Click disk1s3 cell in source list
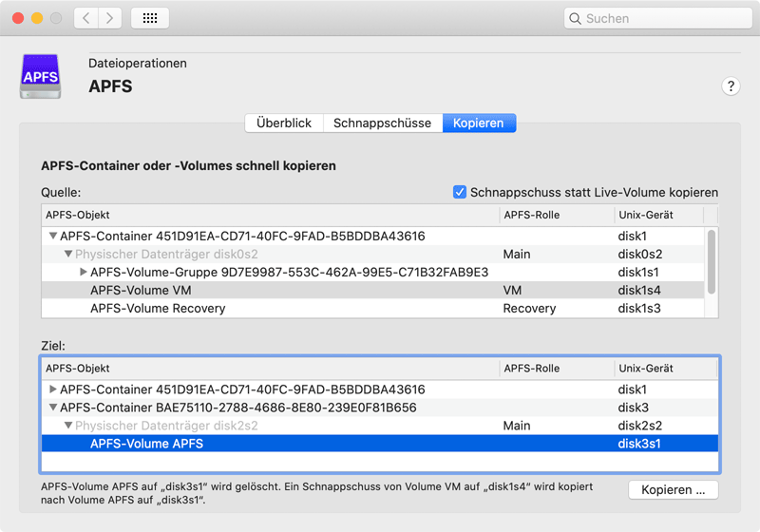760x532 pixels. [x=639, y=308]
